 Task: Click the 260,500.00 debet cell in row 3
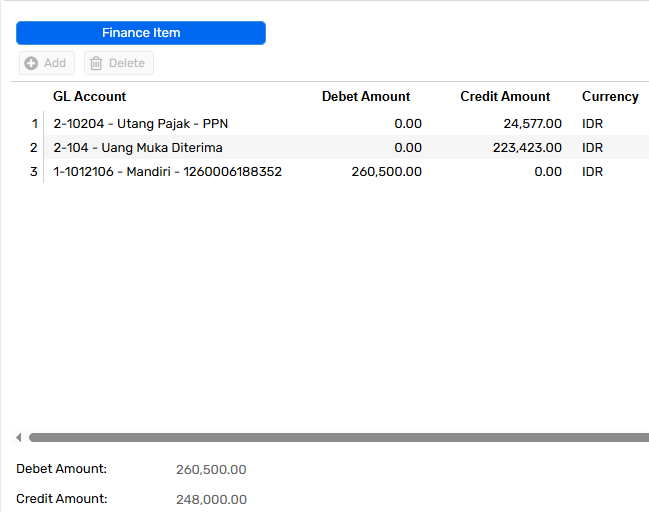(387, 171)
